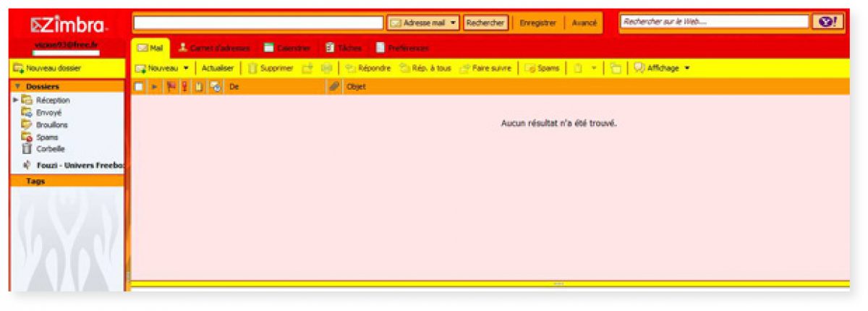Click the Faire suivre button
Image resolution: width=868 pixels, height=311 pixels.
(x=485, y=68)
